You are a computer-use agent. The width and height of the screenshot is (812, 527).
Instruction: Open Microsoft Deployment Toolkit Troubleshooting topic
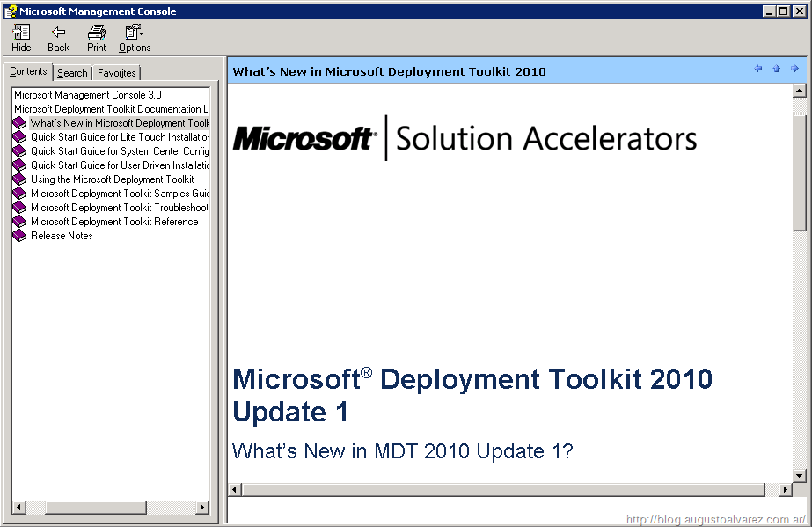pyautogui.click(x=120, y=208)
